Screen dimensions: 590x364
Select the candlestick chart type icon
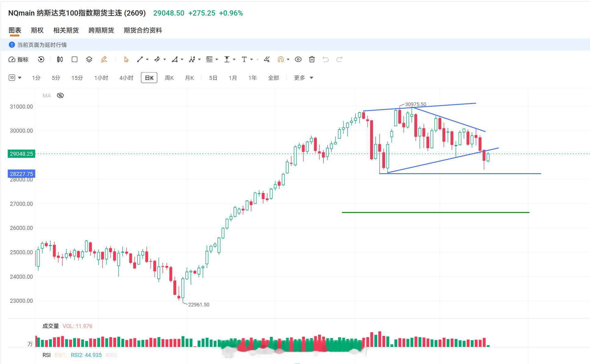click(x=60, y=59)
